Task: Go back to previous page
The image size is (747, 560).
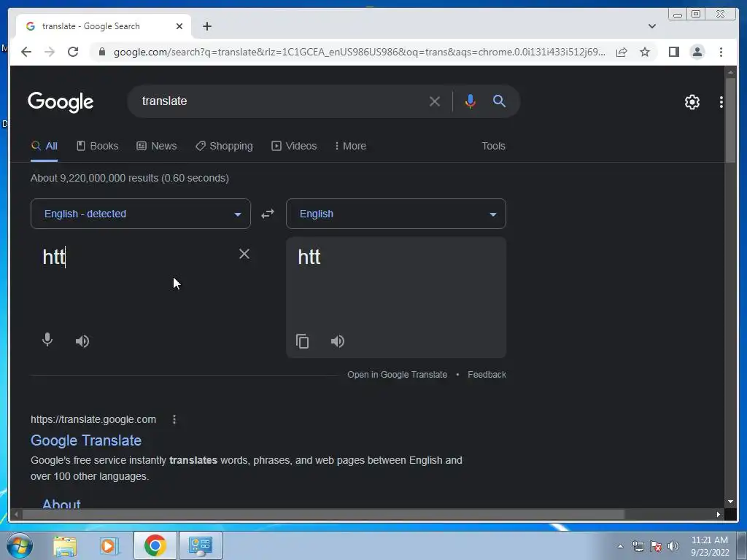Action: click(x=26, y=52)
